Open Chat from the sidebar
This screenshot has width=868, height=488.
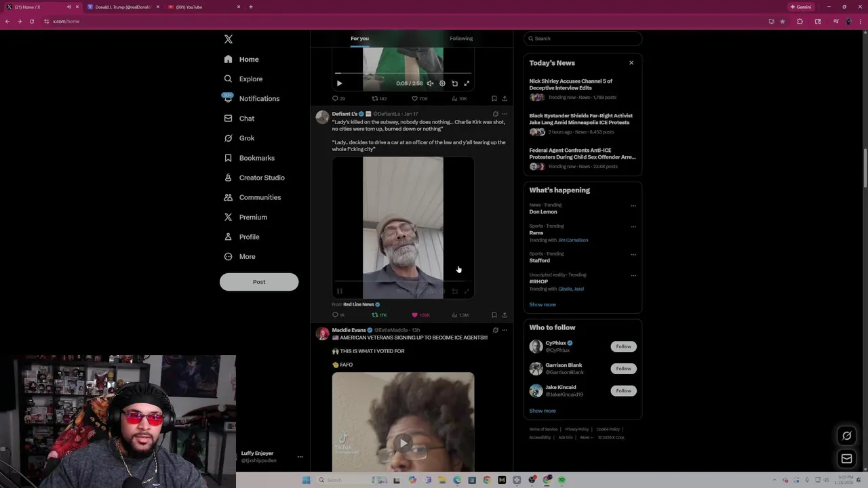(239, 118)
